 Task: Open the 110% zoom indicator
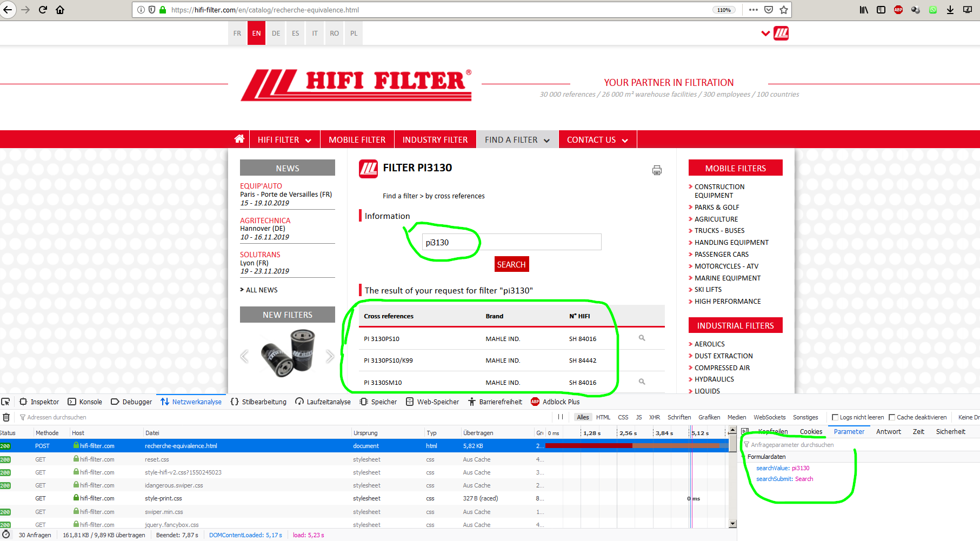[x=724, y=10]
